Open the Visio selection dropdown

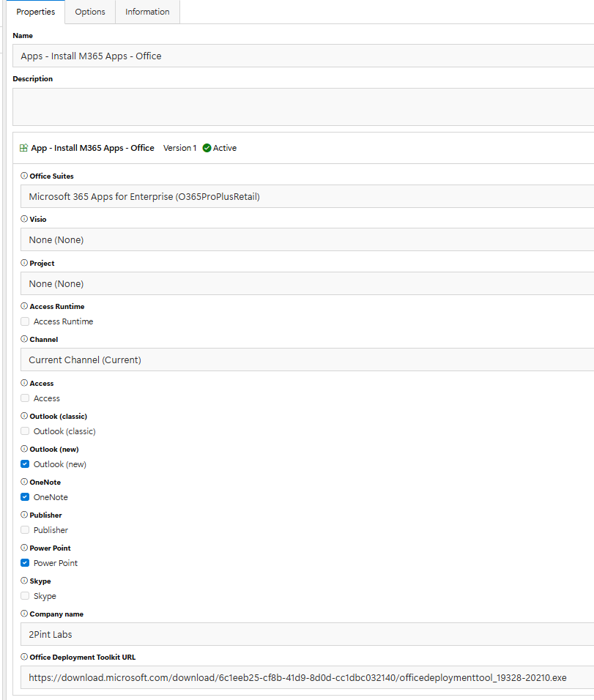tap(308, 239)
